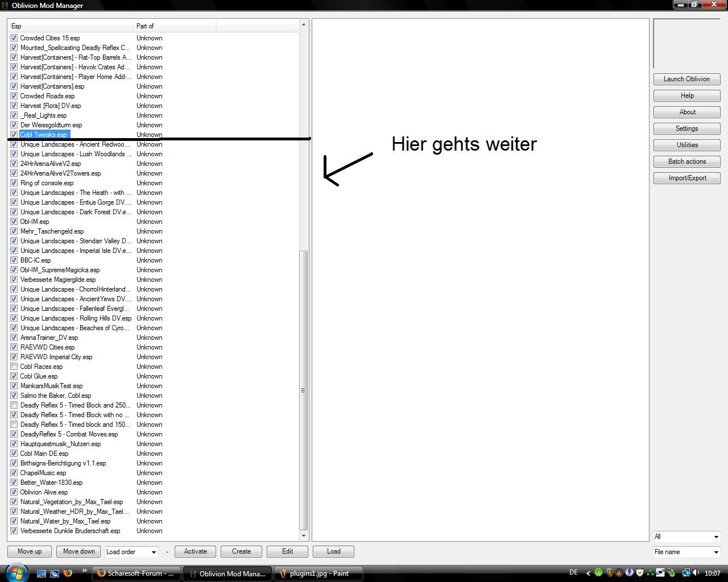Click the Move down button
Image resolution: width=728 pixels, height=582 pixels.
tap(79, 551)
